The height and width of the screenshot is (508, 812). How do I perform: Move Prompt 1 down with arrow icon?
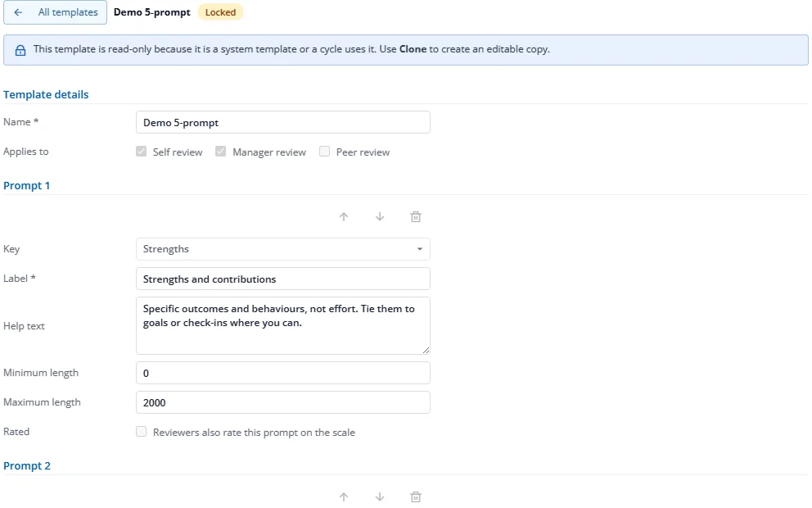[380, 216]
